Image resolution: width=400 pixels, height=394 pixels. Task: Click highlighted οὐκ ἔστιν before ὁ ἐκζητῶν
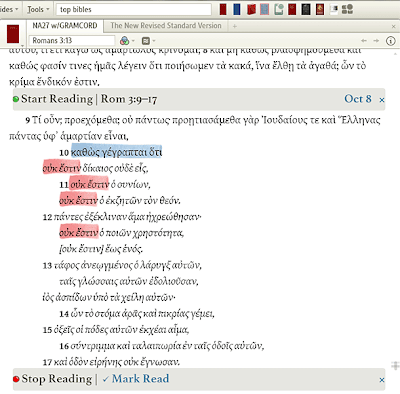click(78, 200)
